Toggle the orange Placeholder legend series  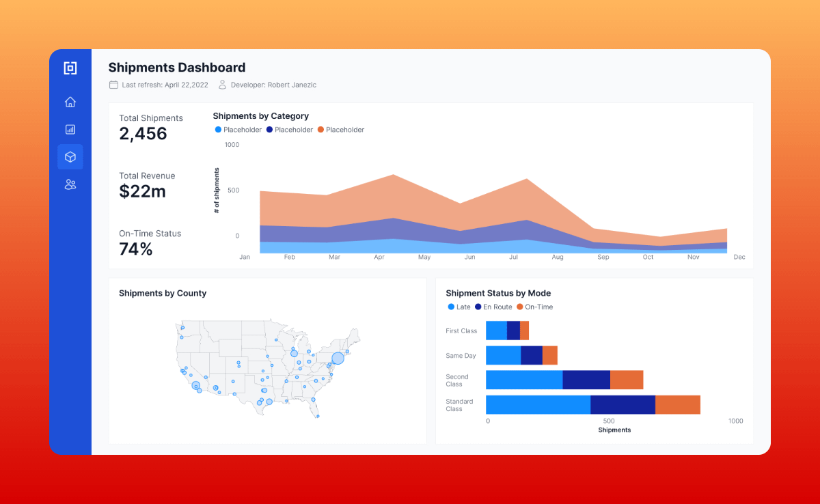coord(340,130)
